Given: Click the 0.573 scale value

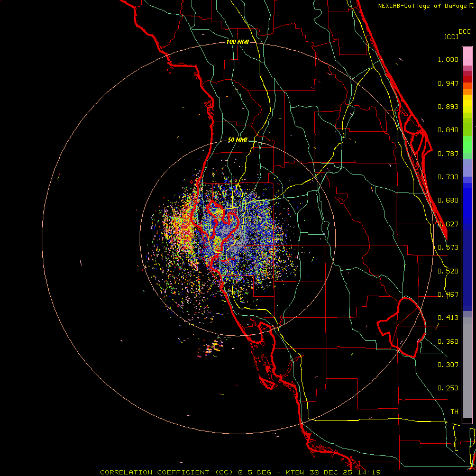Looking at the screenshot, I should [448, 248].
